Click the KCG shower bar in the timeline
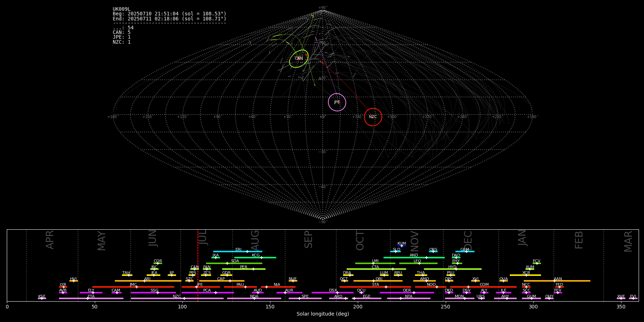The height and width of the screenshot is (322, 644). click(x=255, y=258)
